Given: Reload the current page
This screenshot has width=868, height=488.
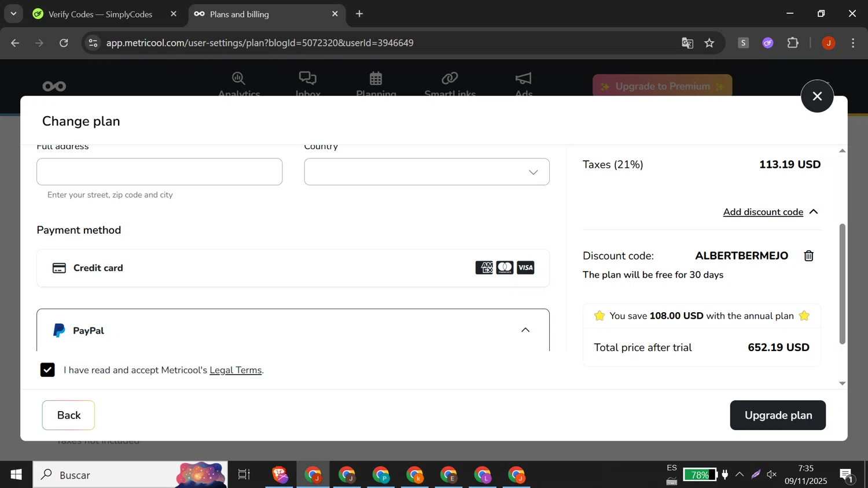Looking at the screenshot, I should [64, 43].
